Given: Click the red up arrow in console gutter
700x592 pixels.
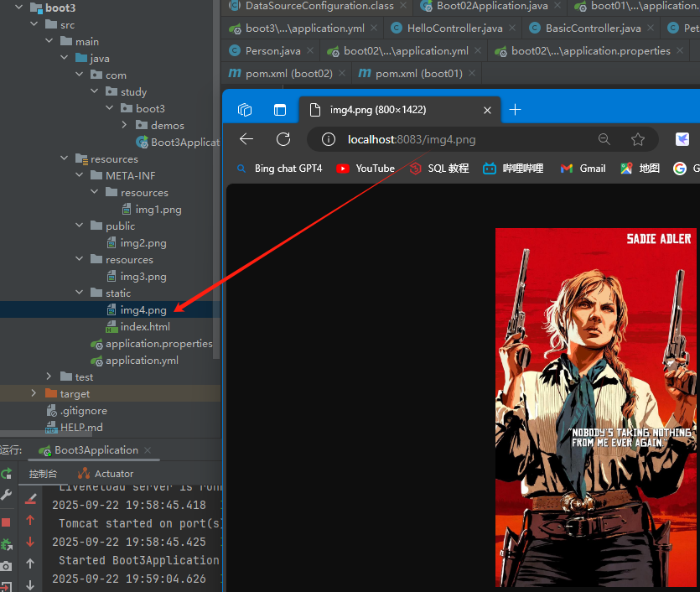Looking at the screenshot, I should click(30, 520).
